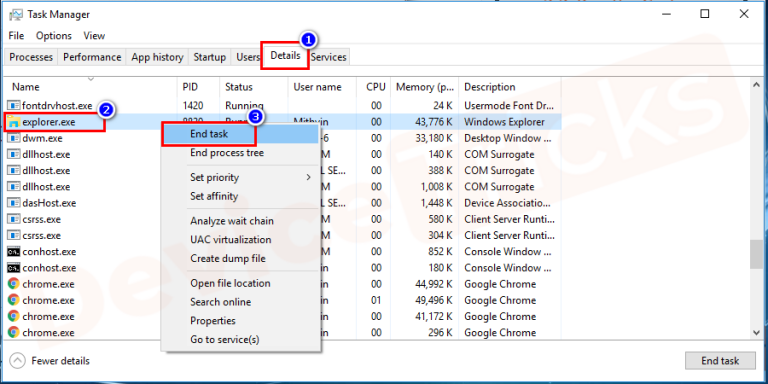Image resolution: width=768 pixels, height=384 pixels.
Task: Switch to the Startup tab
Action: click(x=210, y=57)
